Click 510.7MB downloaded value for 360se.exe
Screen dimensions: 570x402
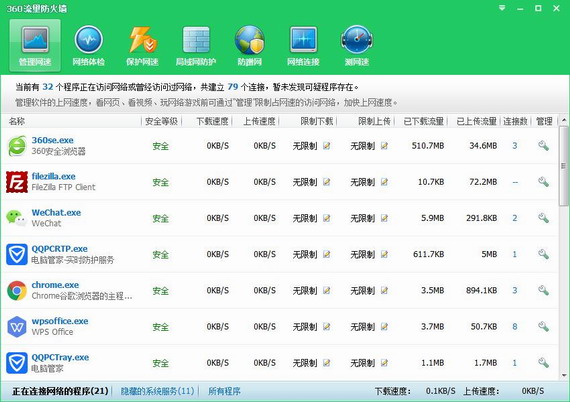pos(428,146)
